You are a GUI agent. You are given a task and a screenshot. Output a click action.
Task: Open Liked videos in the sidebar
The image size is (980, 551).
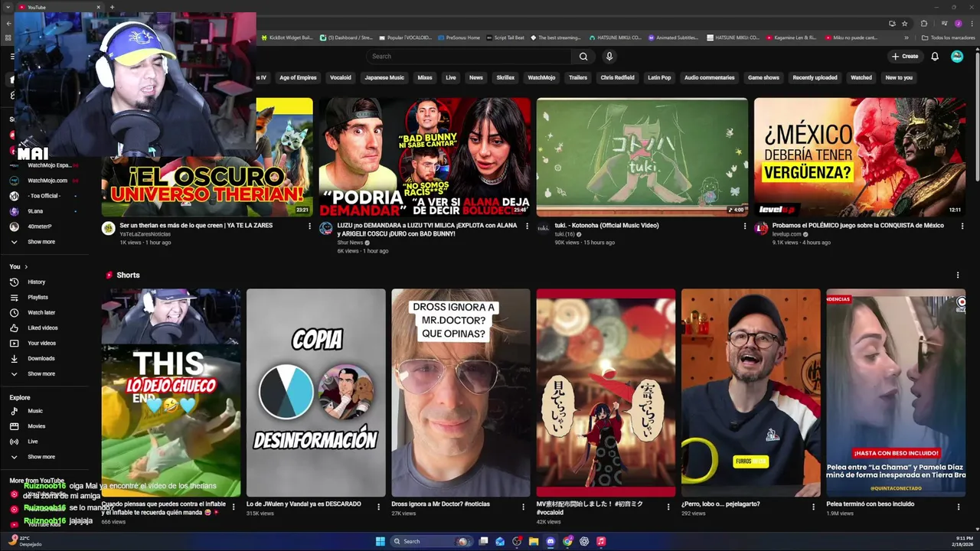[42, 328]
